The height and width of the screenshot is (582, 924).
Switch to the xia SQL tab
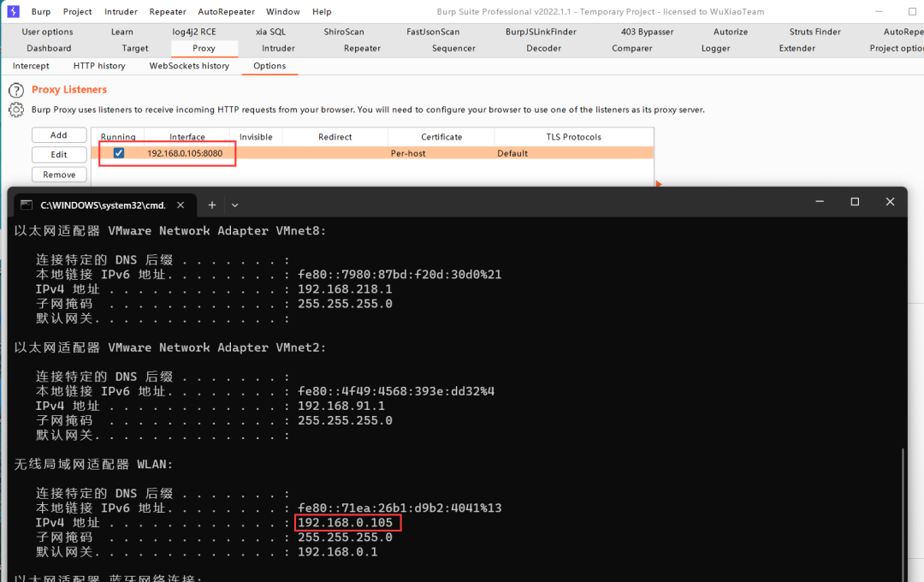(270, 32)
